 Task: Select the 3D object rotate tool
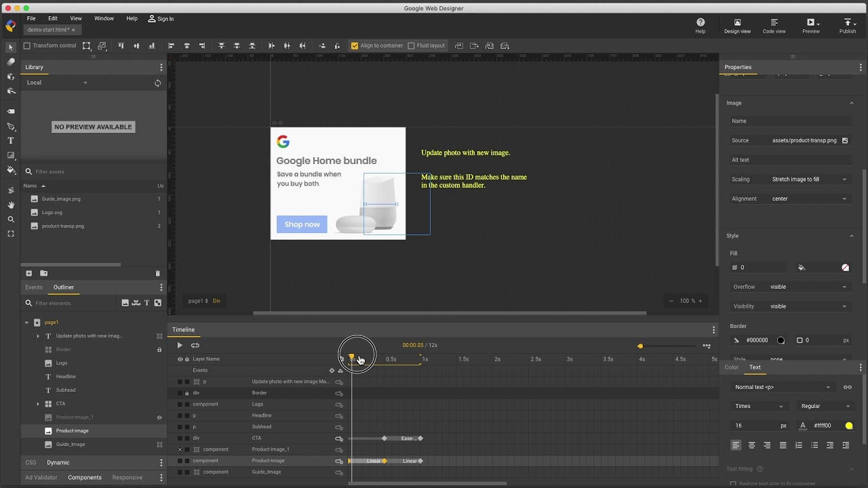(x=10, y=77)
